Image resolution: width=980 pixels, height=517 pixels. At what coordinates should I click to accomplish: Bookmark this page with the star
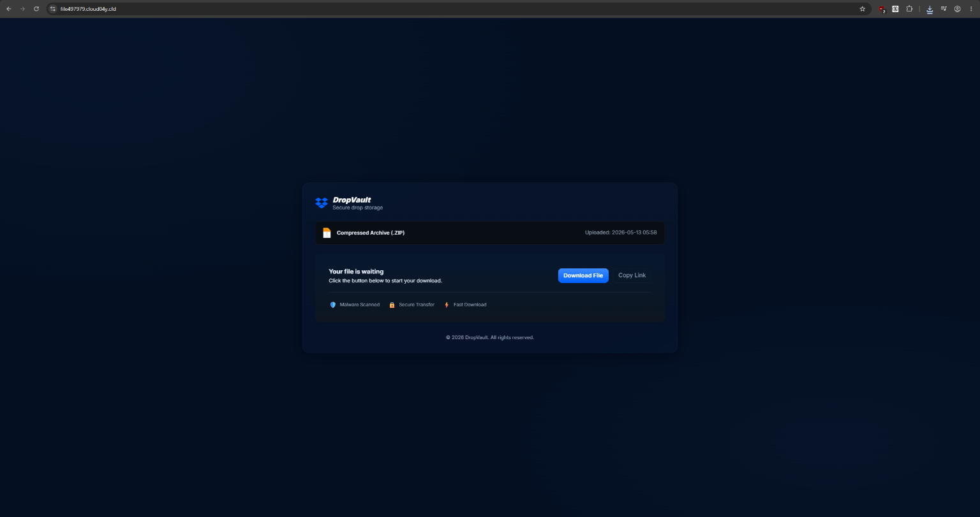[x=862, y=9]
